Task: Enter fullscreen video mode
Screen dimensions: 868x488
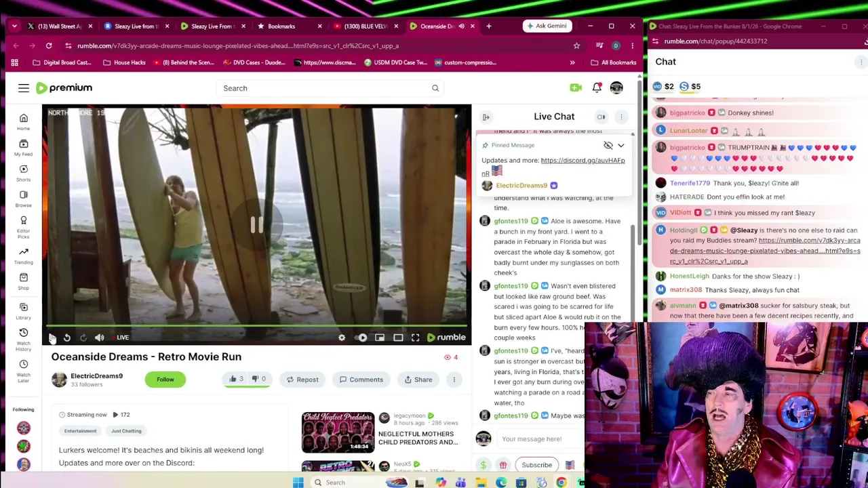Action: click(x=415, y=338)
